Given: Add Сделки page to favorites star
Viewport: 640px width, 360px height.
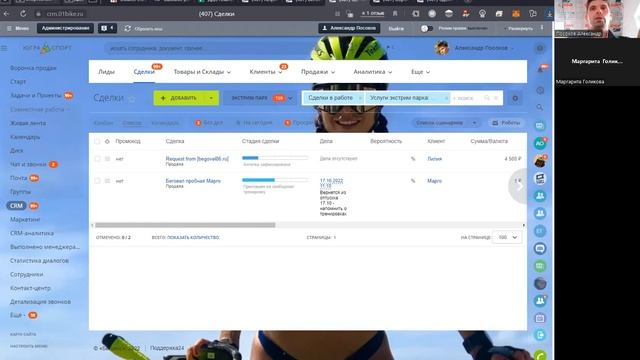Looking at the screenshot, I should pos(132,99).
